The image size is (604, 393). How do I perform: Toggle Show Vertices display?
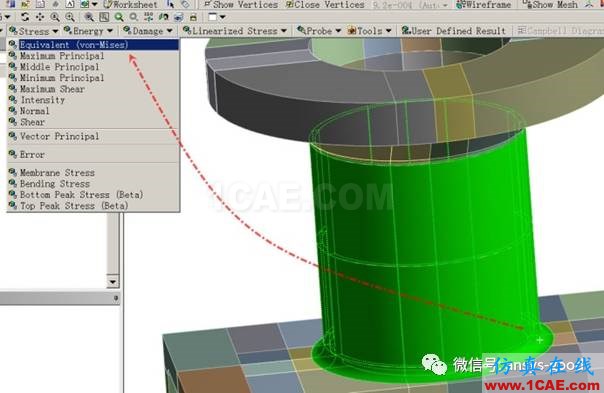click(241, 5)
